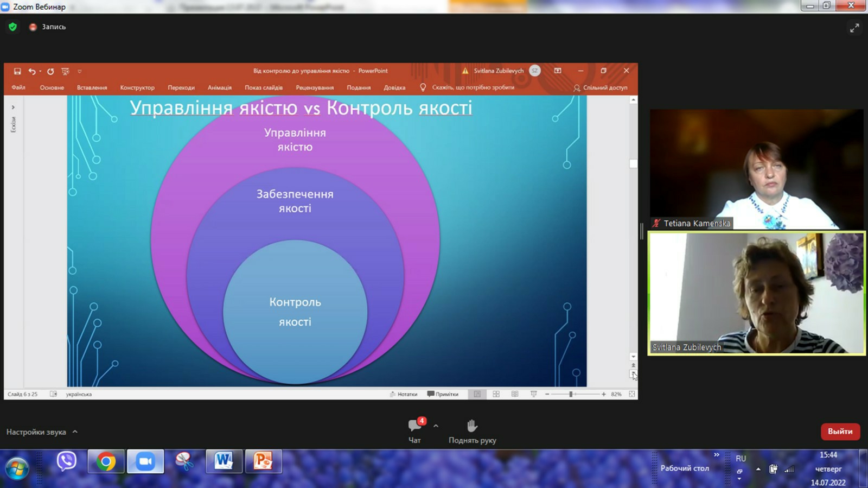
Task: Open Snipping Tool from the taskbar
Action: 184,461
